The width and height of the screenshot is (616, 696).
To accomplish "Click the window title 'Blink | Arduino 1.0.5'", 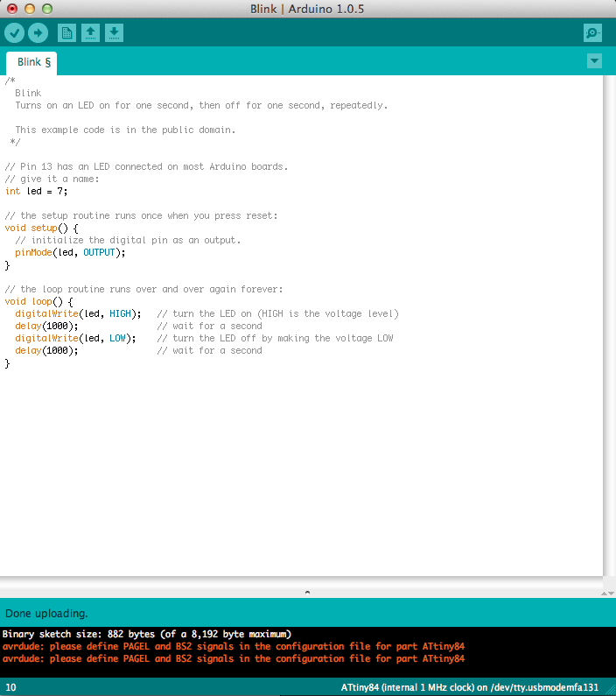I will (x=307, y=9).
